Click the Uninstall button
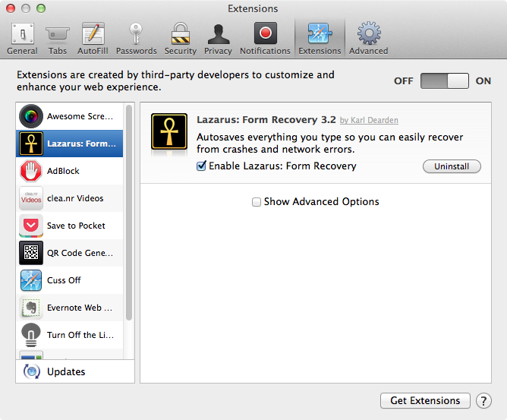The image size is (507, 420). coord(452,166)
